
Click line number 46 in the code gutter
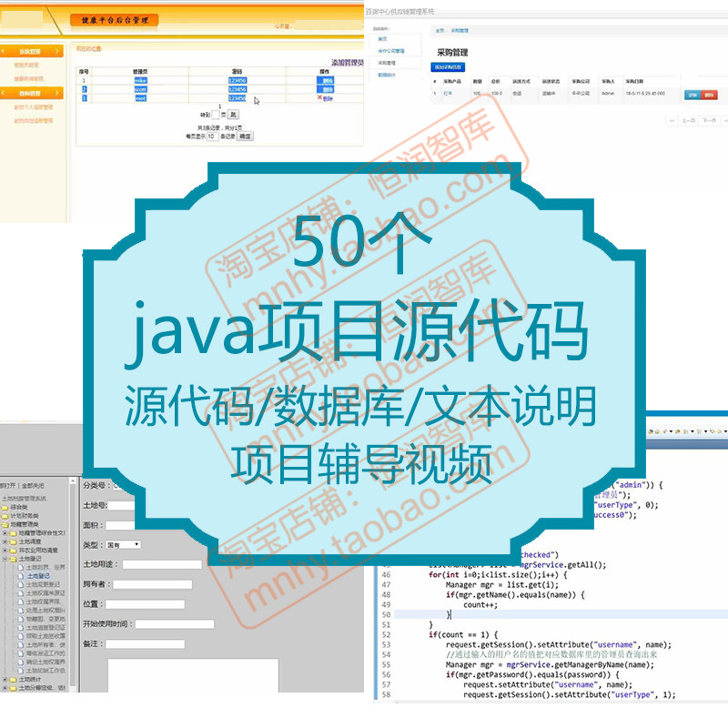coord(386,575)
